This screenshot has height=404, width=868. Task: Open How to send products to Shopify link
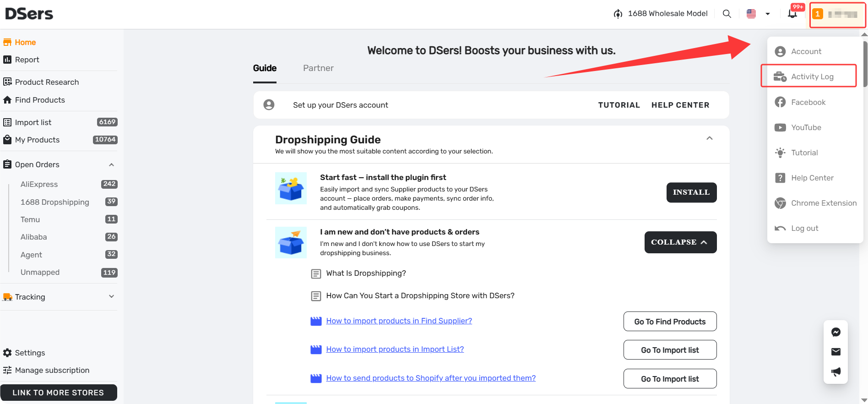tap(431, 378)
